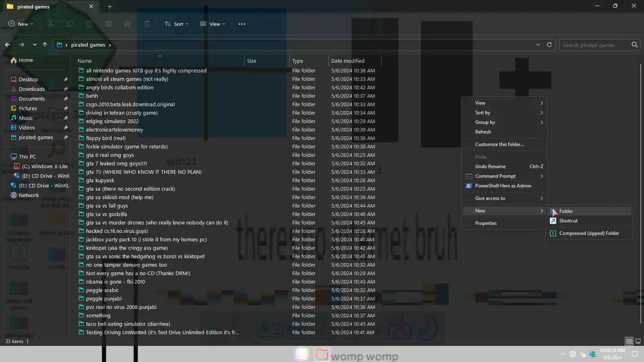The width and height of the screenshot is (644, 362).
Task: Open the New dropdown in the toolbar
Action: (x=21, y=24)
